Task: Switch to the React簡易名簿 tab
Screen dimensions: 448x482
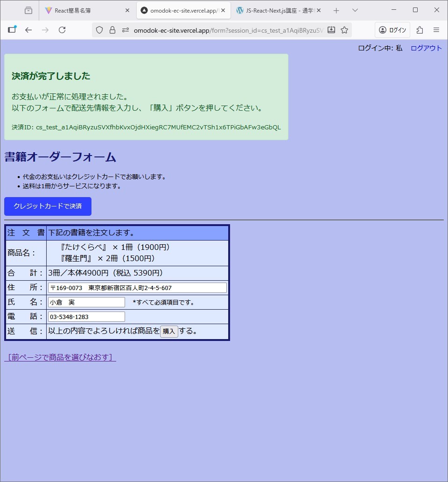Action: 84,10
